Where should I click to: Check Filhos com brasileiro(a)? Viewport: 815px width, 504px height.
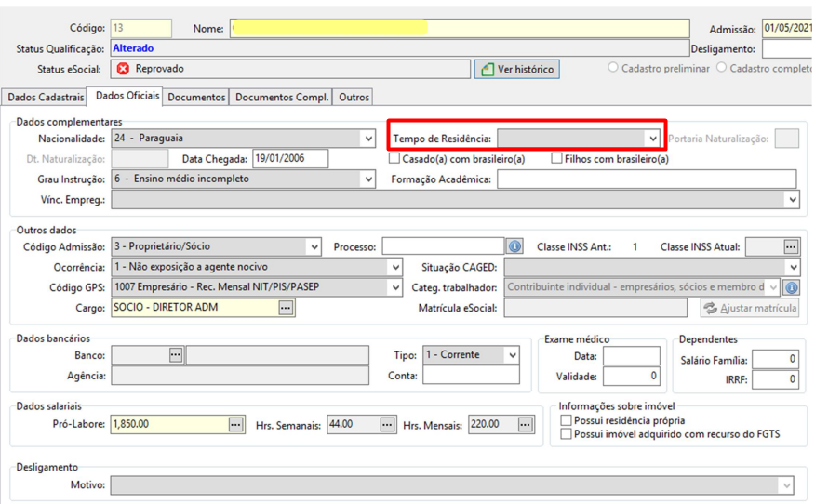point(556,158)
